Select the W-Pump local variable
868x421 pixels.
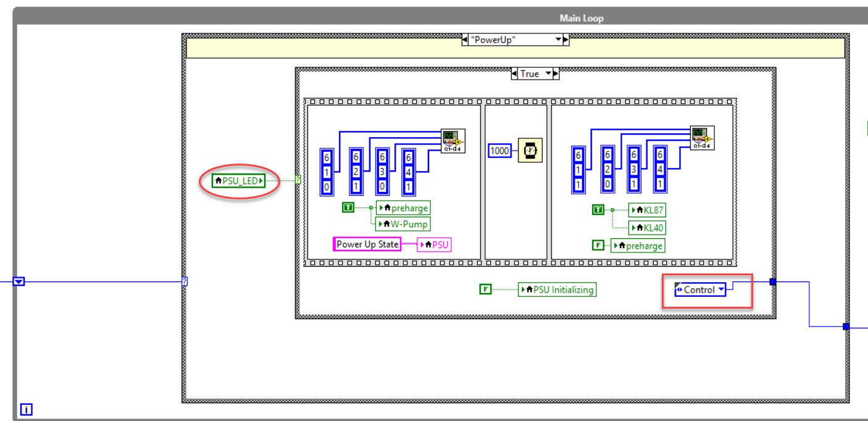coord(403,223)
